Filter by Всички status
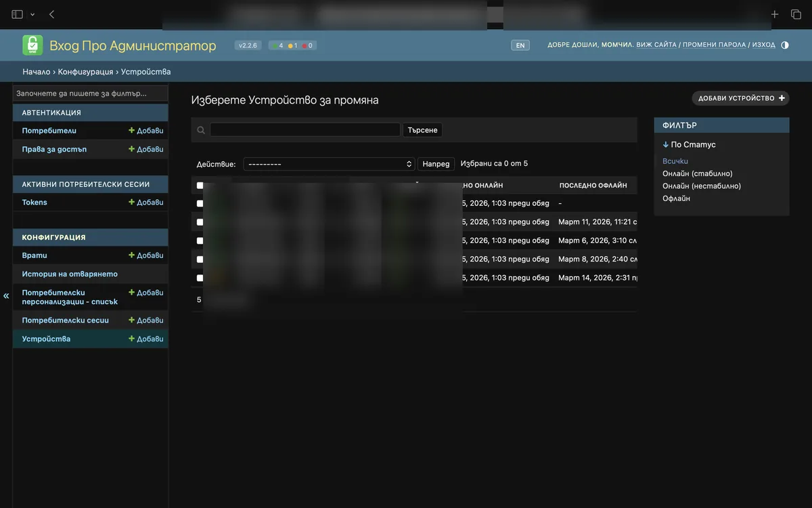This screenshot has width=812, height=508. pos(675,161)
